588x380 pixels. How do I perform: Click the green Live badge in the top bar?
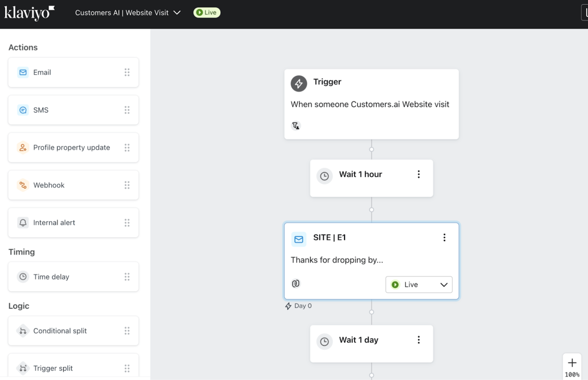pos(207,12)
